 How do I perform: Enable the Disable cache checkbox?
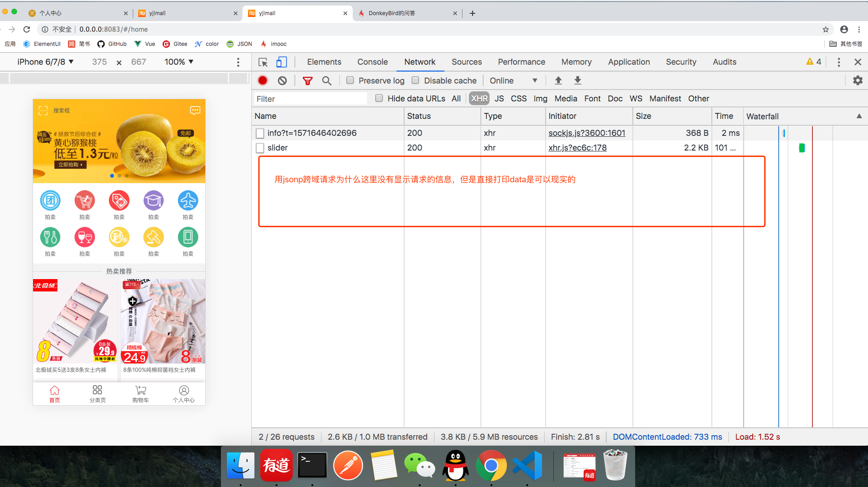[416, 80]
